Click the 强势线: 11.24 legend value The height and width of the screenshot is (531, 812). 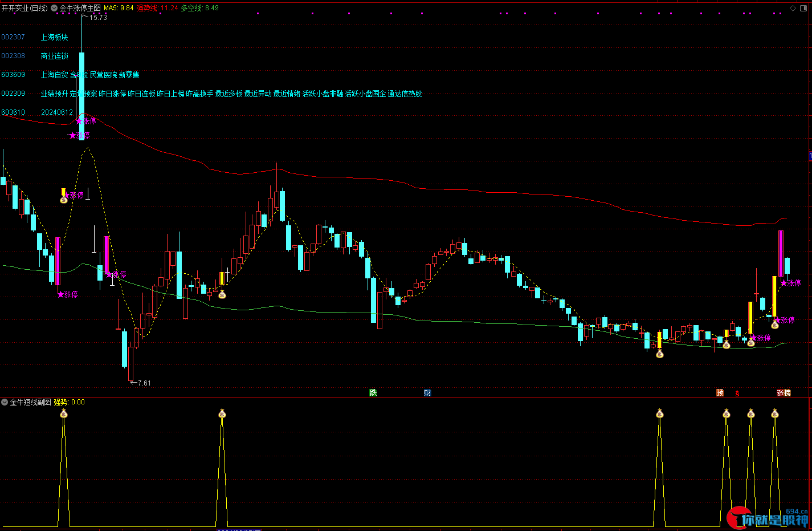157,8
